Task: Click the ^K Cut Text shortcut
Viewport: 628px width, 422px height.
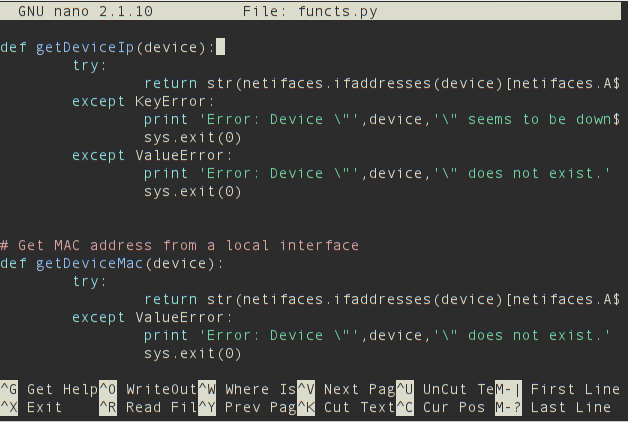Action: pyautogui.click(x=346, y=407)
